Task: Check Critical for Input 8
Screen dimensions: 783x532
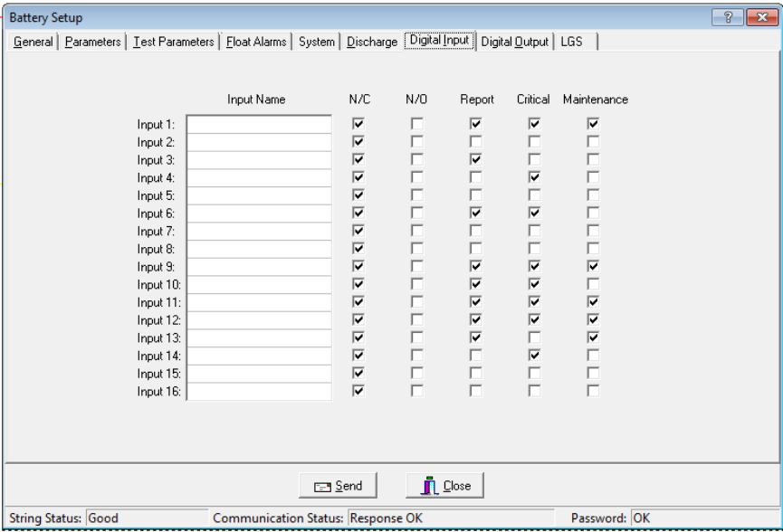Action: [535, 249]
